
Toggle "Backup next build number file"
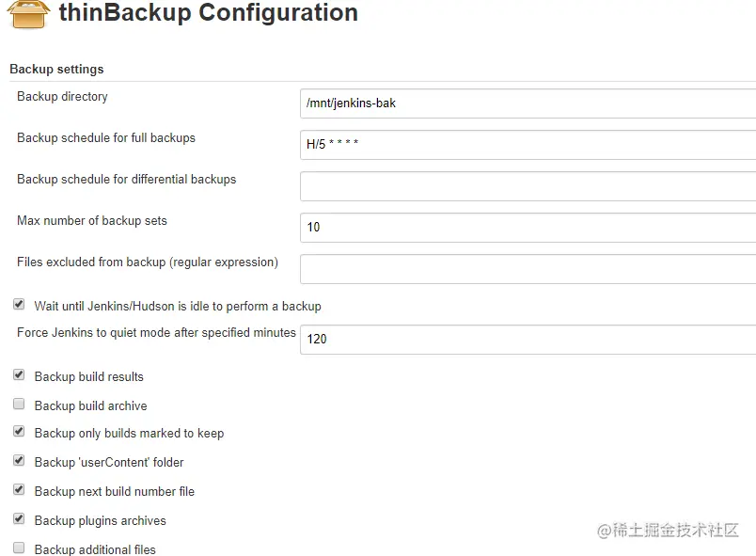pos(18,490)
